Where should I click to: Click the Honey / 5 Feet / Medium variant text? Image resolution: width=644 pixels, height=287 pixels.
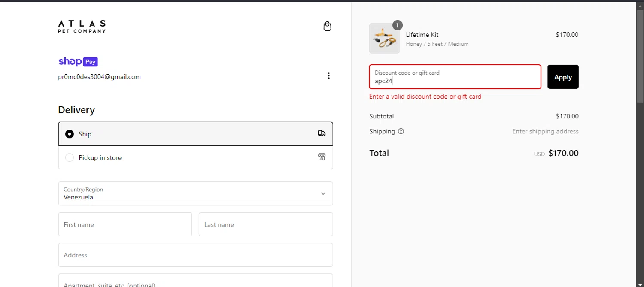tap(437, 44)
